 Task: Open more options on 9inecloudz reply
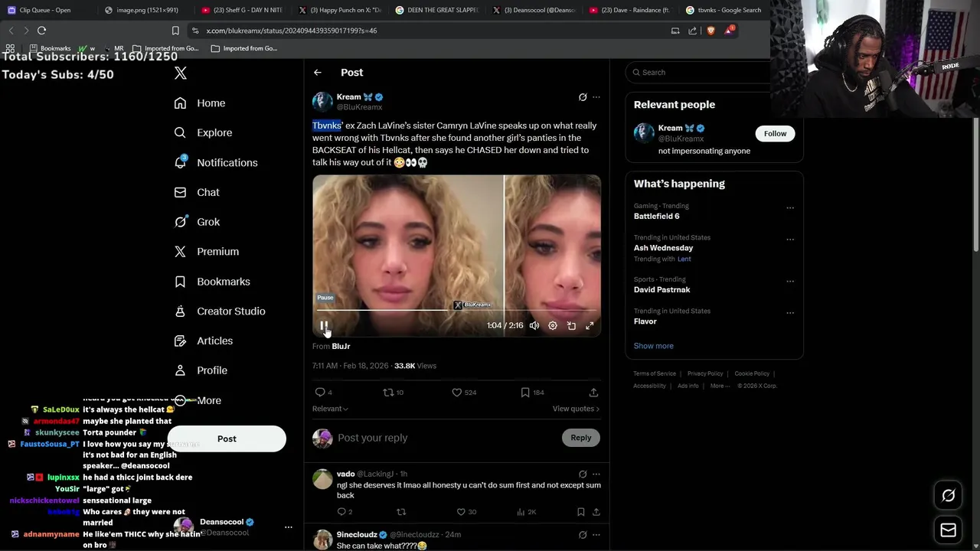click(596, 534)
